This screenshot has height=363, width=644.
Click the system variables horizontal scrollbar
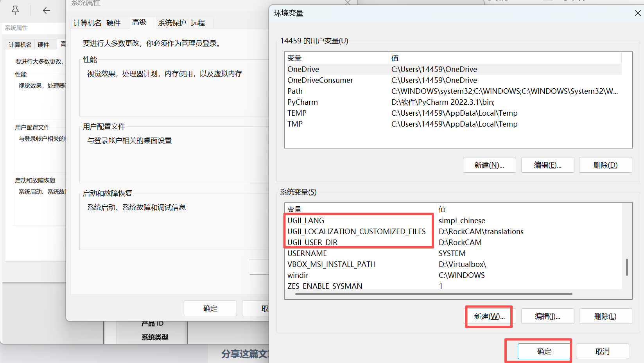point(433,294)
